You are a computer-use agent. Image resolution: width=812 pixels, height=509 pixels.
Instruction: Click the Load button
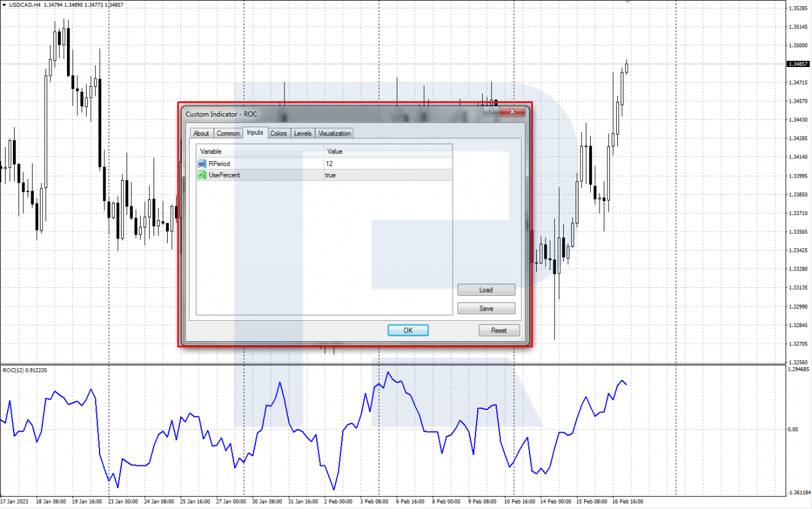pyautogui.click(x=486, y=290)
